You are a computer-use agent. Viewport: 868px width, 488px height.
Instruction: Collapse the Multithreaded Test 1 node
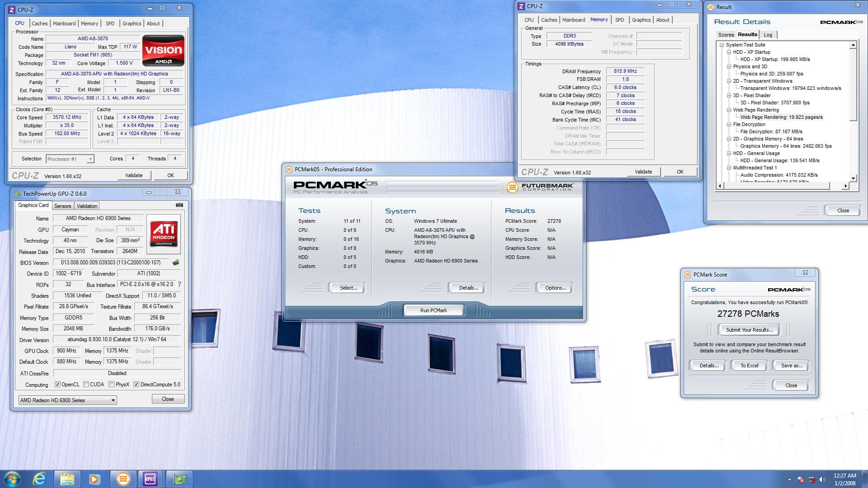coord(729,168)
